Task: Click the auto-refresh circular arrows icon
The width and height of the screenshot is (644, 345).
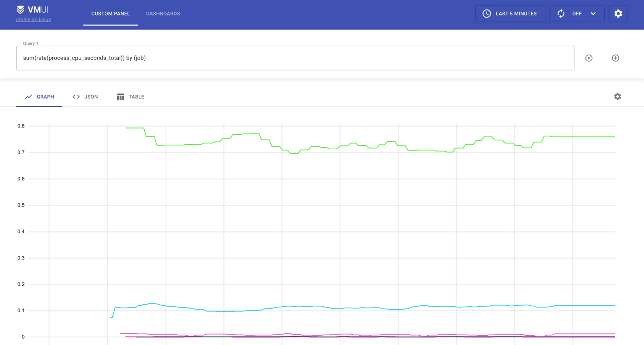Action: [x=561, y=14]
